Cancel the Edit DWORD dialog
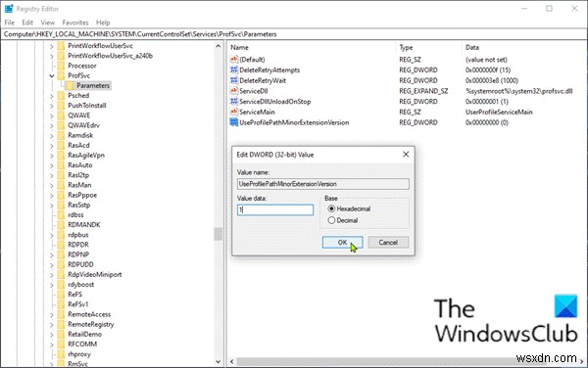This screenshot has width=588, height=368. coord(388,242)
